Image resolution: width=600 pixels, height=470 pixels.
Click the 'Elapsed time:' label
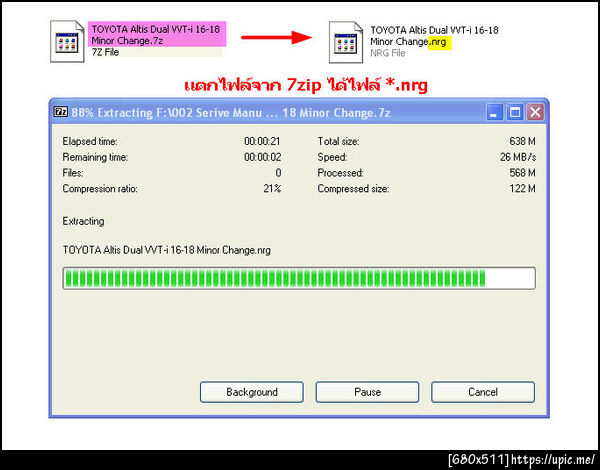click(90, 141)
